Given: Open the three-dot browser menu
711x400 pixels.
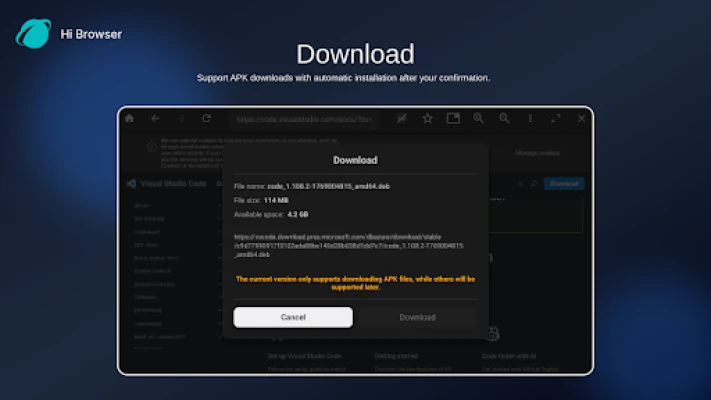Looking at the screenshot, I should (530, 118).
